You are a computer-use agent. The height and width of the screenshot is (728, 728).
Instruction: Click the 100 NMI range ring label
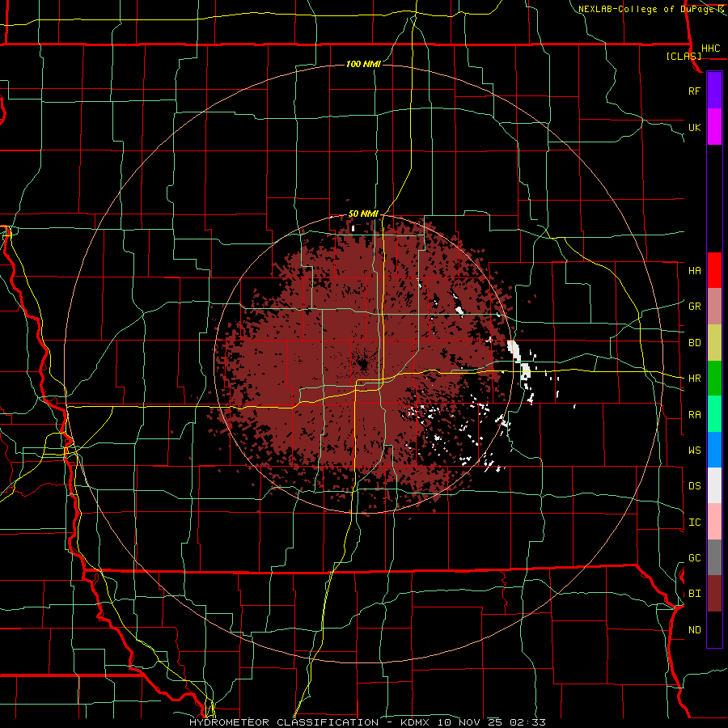point(363,64)
